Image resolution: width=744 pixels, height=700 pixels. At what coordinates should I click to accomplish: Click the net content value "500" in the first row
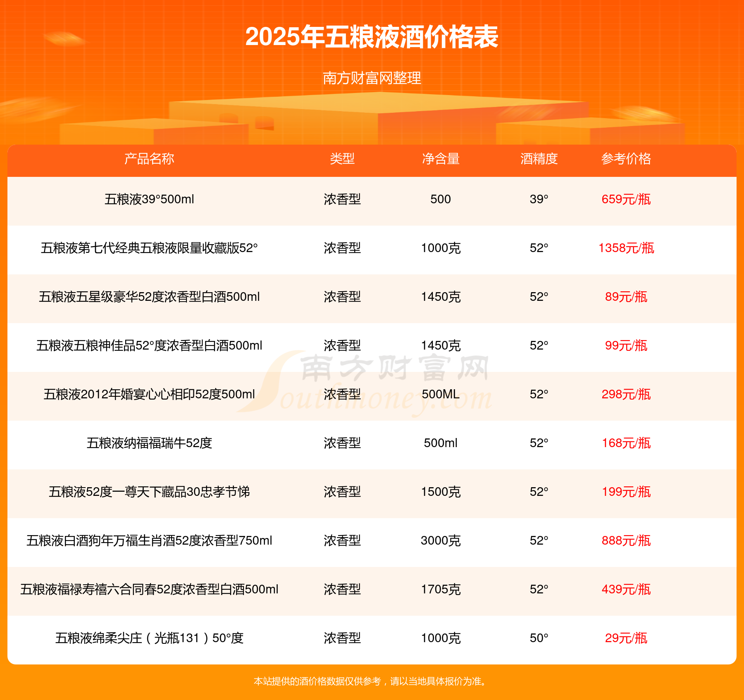click(x=441, y=199)
